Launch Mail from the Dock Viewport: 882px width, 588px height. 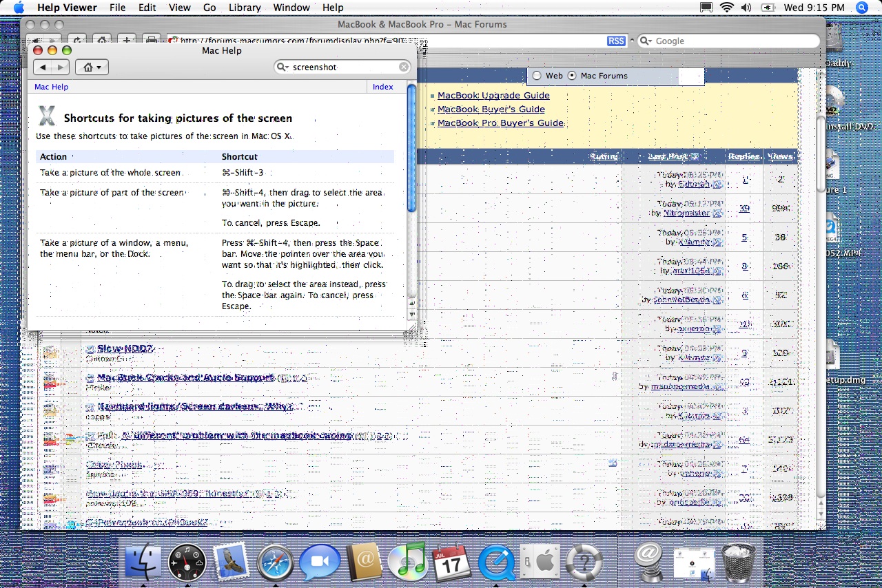click(231, 562)
